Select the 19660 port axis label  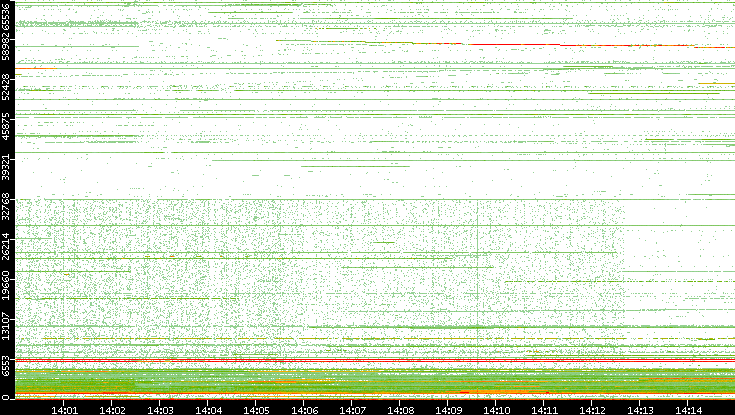[x=6, y=289]
